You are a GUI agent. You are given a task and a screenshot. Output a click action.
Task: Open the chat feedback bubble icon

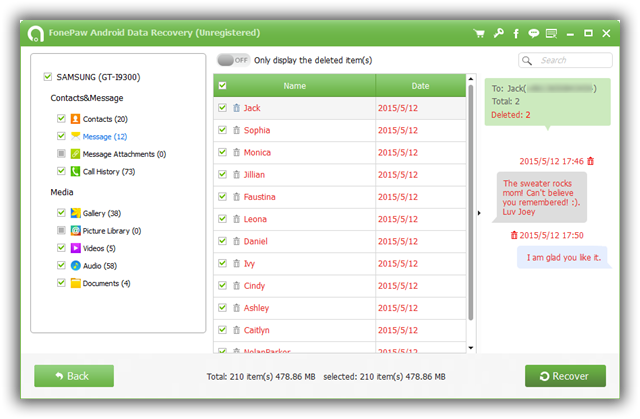click(533, 33)
